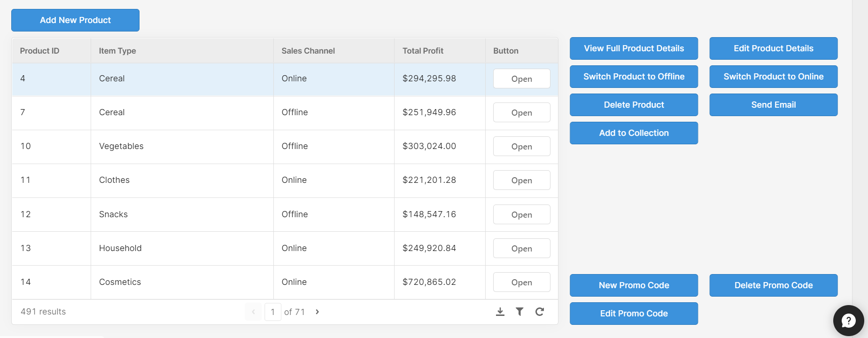
Task: Refresh the product table
Action: click(540, 312)
